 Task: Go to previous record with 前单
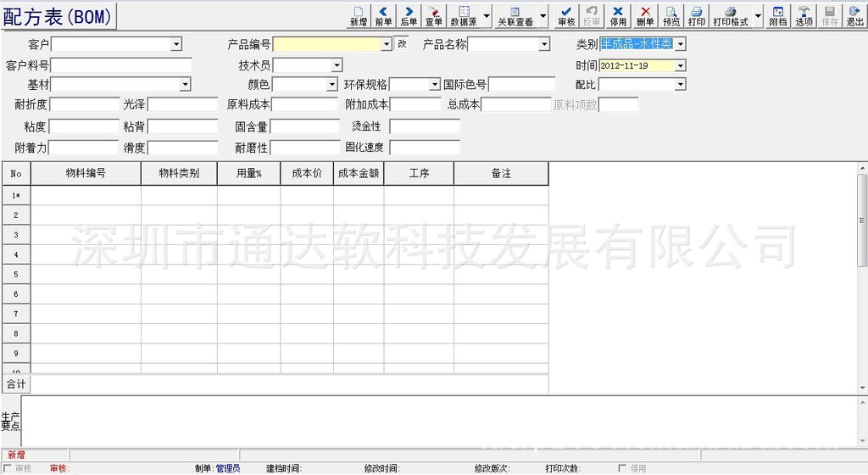(x=383, y=16)
